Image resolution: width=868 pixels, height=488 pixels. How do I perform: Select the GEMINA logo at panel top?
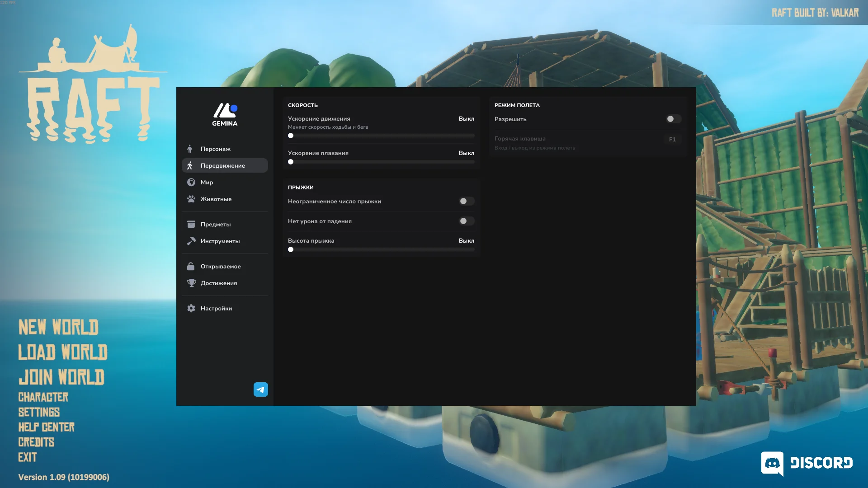tap(224, 113)
